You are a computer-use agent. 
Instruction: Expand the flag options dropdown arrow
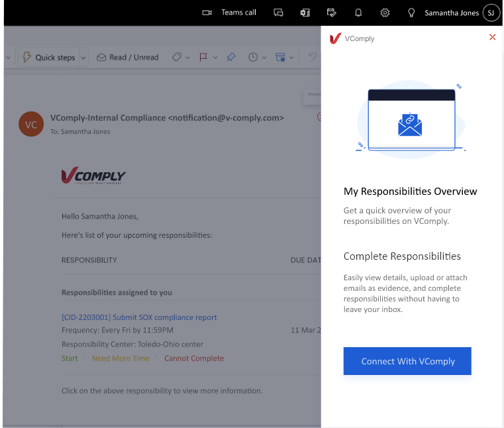(215, 58)
